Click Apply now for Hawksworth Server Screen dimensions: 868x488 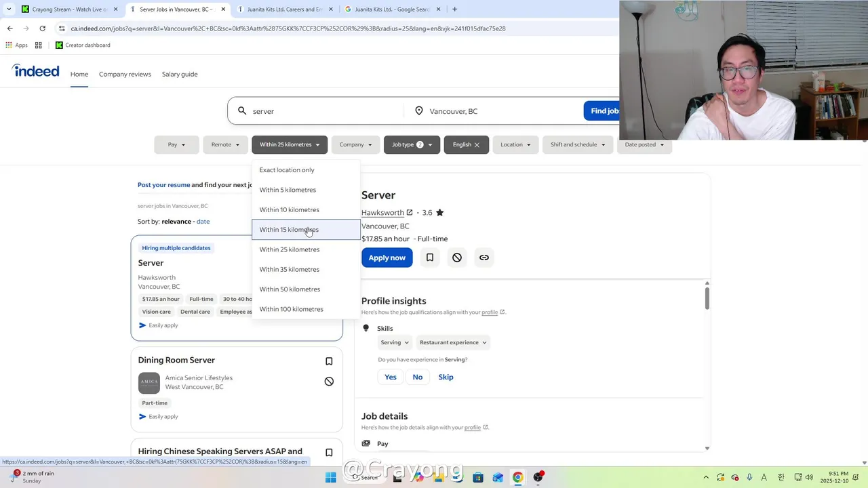pyautogui.click(x=387, y=258)
